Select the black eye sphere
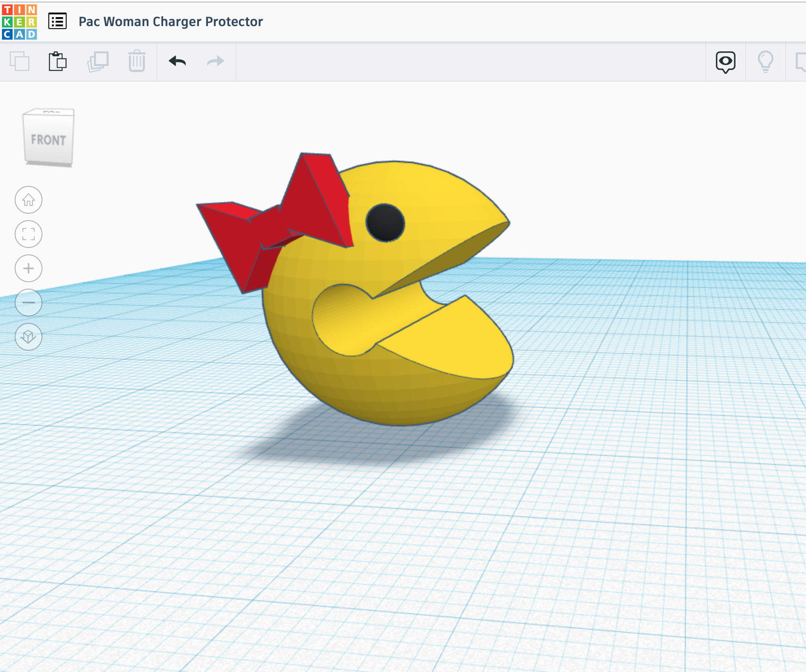The width and height of the screenshot is (806, 672). (x=385, y=223)
